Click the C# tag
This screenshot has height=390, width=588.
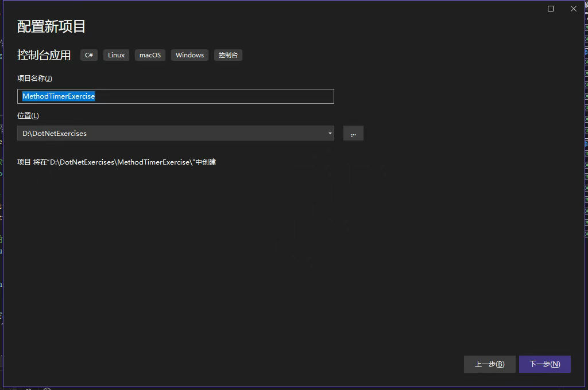tap(89, 55)
